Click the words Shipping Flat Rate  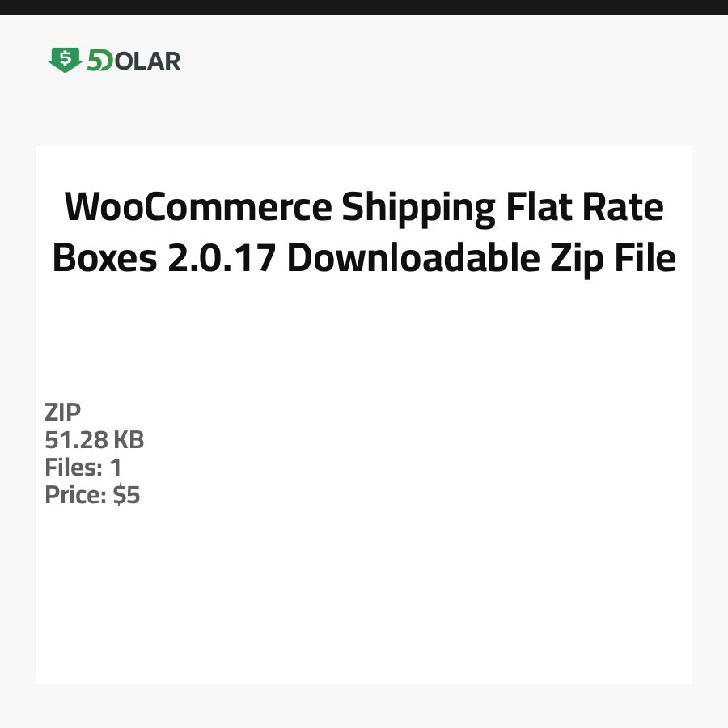coord(502,208)
